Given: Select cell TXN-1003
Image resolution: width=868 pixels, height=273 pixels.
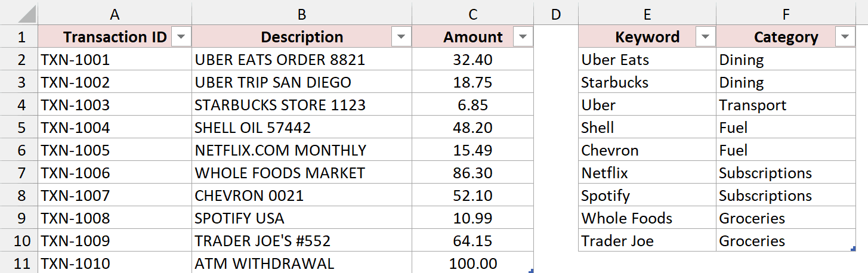Looking at the screenshot, I should click(115, 105).
